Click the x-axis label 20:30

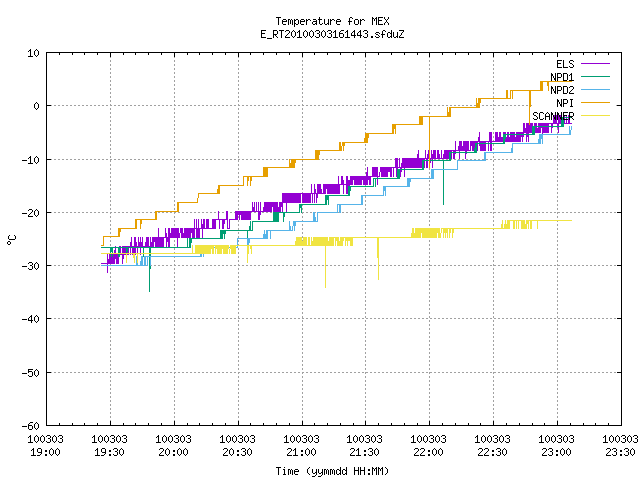(238, 452)
